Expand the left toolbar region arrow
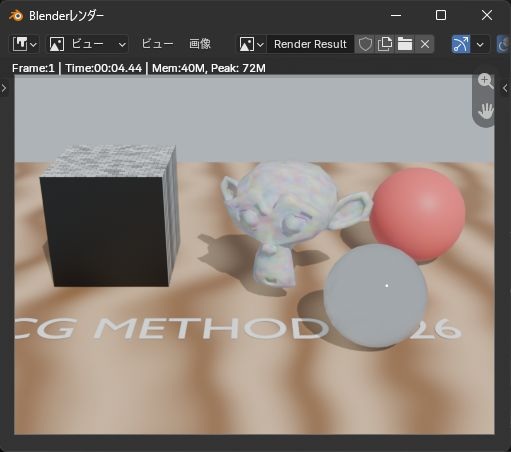The image size is (511, 452). [x=4, y=88]
